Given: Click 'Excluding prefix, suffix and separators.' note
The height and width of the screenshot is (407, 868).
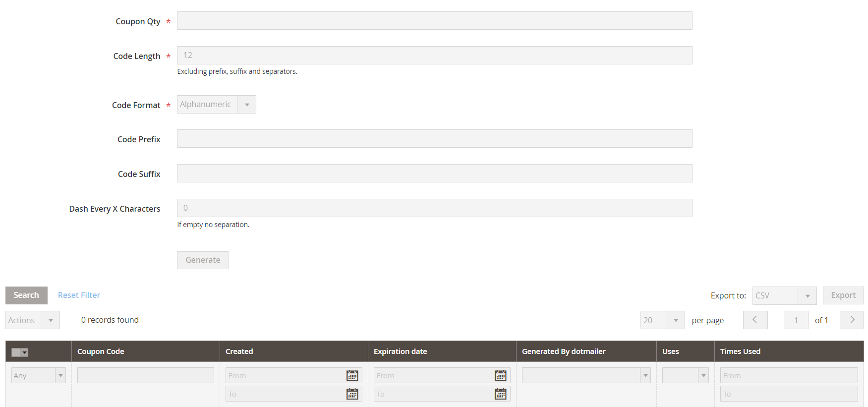Looking at the screenshot, I should 237,71.
